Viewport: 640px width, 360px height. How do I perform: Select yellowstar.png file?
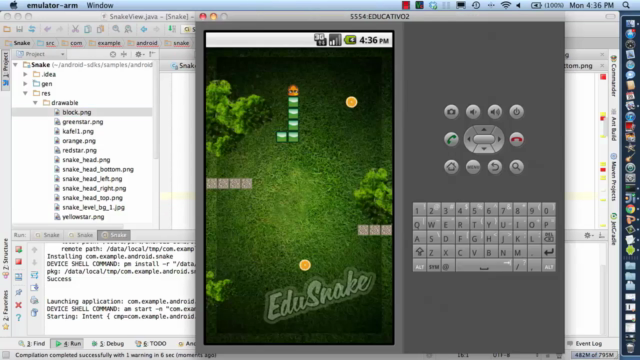point(83,217)
